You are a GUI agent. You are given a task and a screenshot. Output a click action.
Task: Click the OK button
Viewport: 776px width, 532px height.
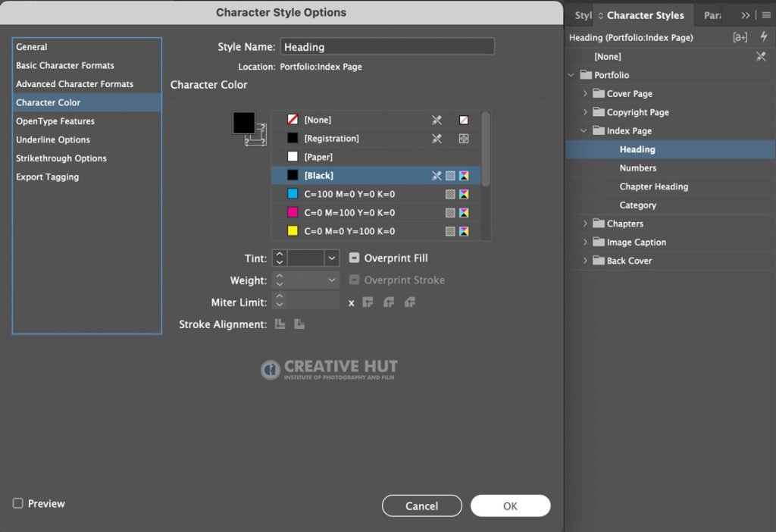510,505
